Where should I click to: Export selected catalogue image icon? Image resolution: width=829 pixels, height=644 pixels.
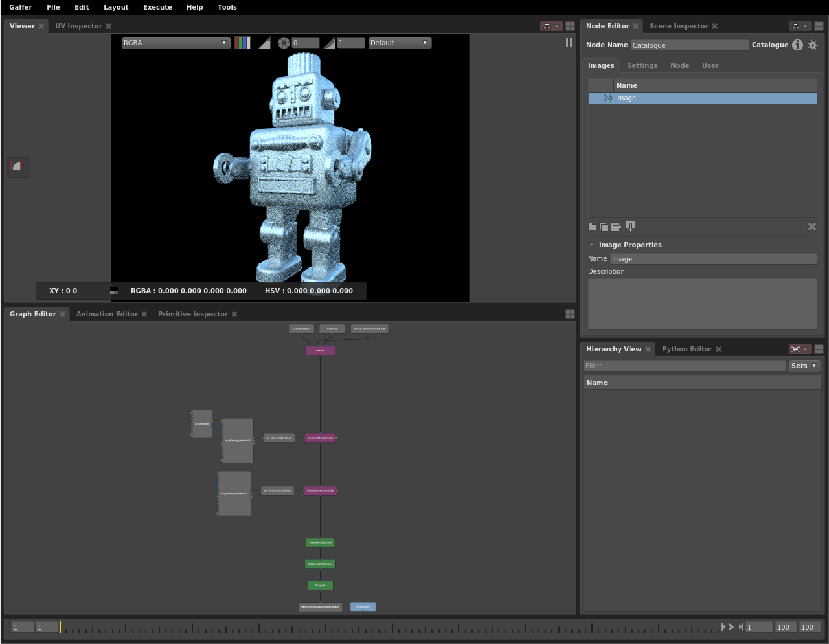point(617,227)
